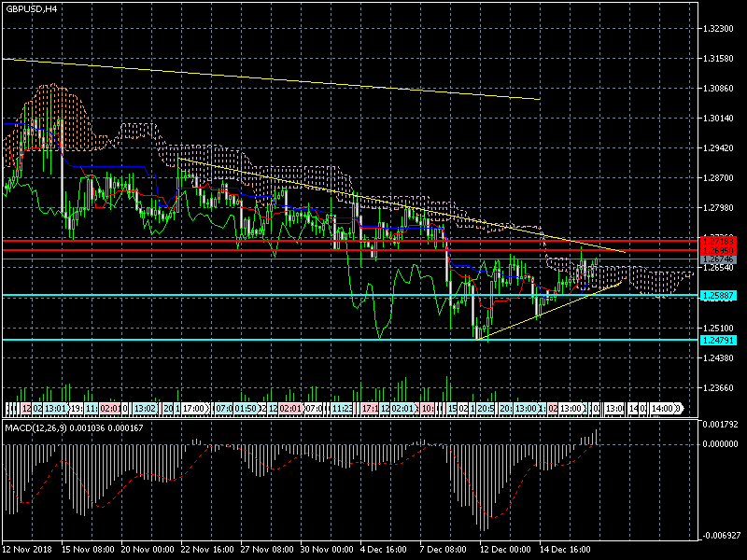747x560 pixels.
Task: Click the red 1.27183 price tag
Action: [x=719, y=241]
